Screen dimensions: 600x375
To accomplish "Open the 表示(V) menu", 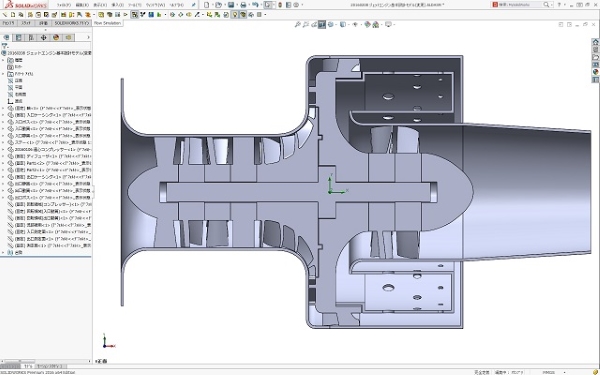I will [x=100, y=5].
